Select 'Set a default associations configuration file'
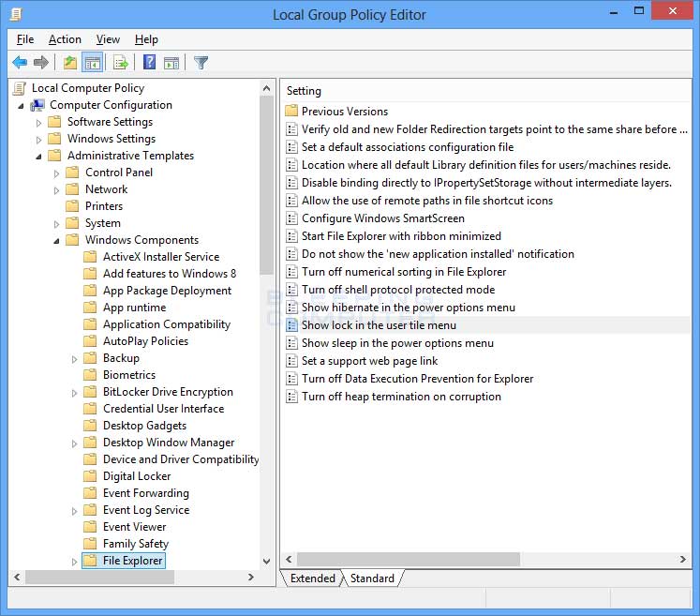Viewport: 700px width, 616px height. click(x=407, y=146)
